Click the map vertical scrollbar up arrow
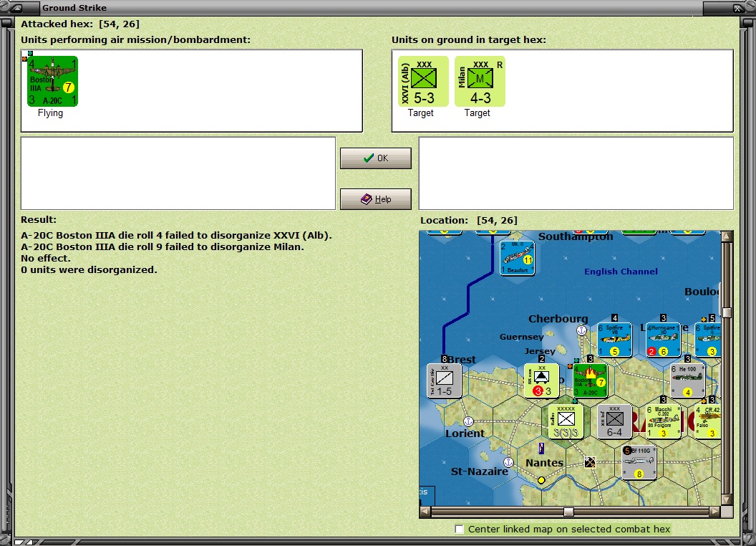The image size is (756, 546). [727, 236]
